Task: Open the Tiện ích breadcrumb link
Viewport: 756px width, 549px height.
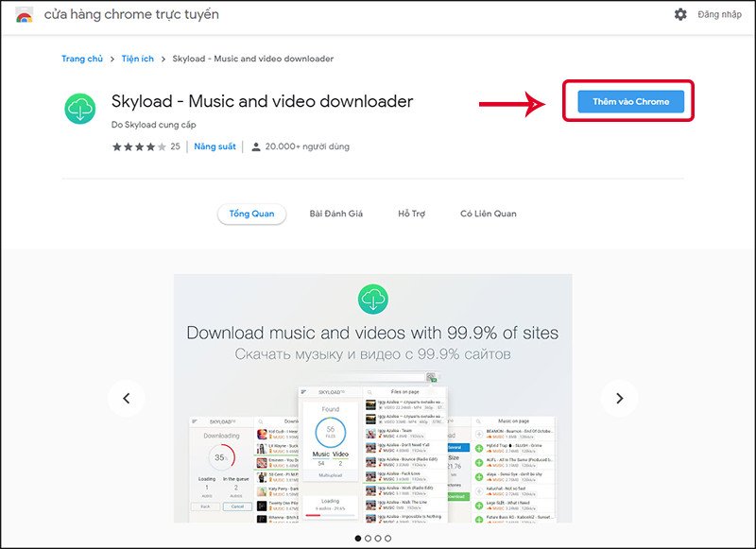Action: (138, 58)
